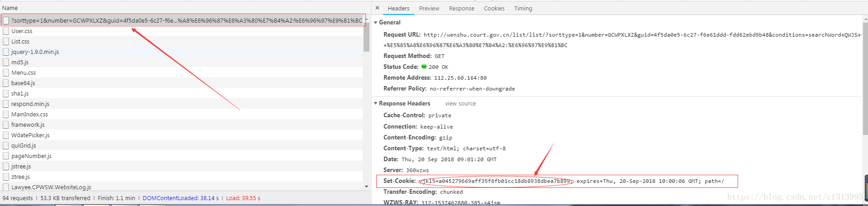Click the DOMContentLoaded 38.14 s status entry

181,198
